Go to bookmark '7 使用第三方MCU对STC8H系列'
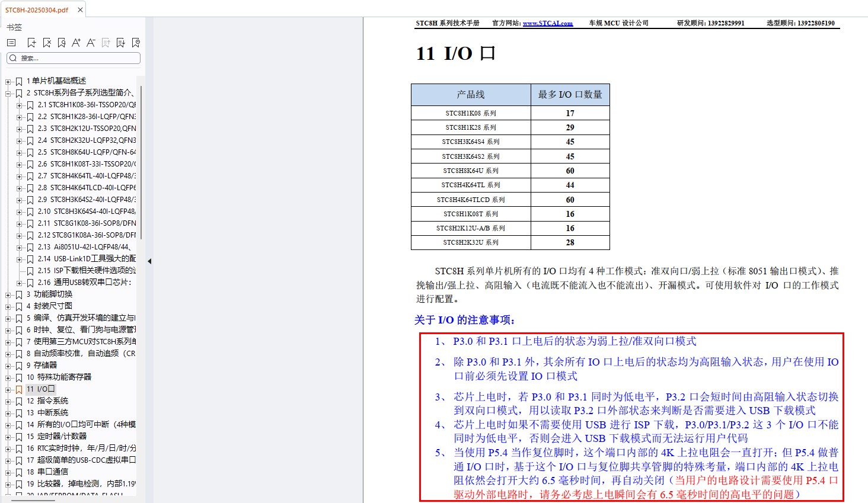 coord(81,342)
